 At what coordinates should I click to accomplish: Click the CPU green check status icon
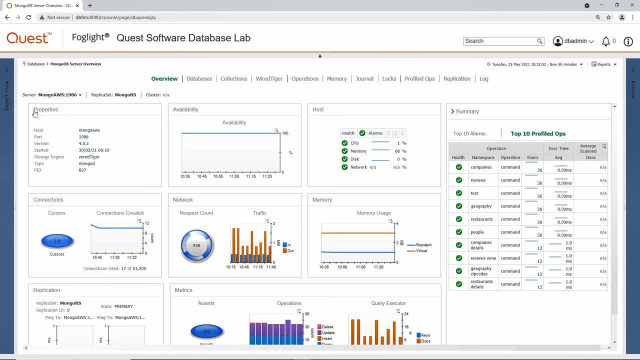point(344,143)
